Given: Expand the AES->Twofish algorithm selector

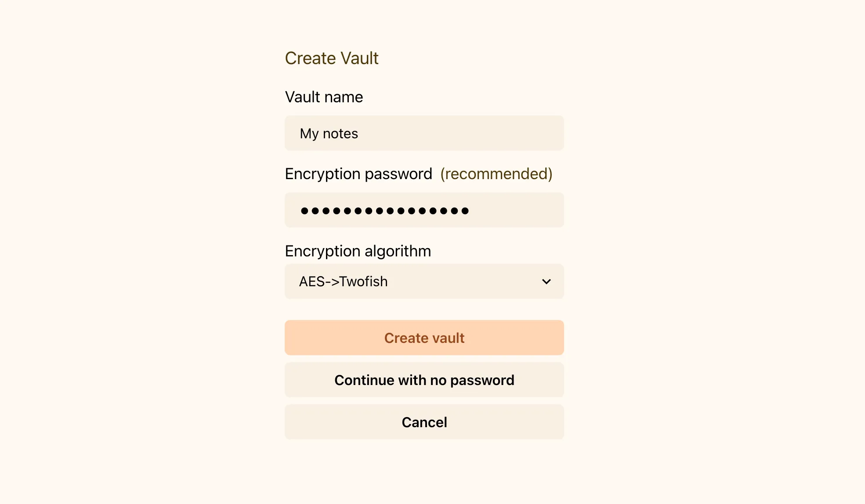Looking at the screenshot, I should tap(424, 281).
